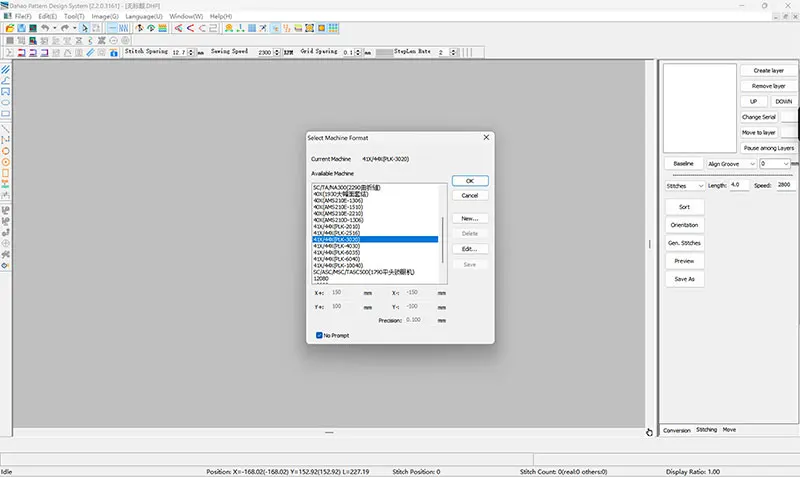Open the redo history dropdown arrow

74,28
